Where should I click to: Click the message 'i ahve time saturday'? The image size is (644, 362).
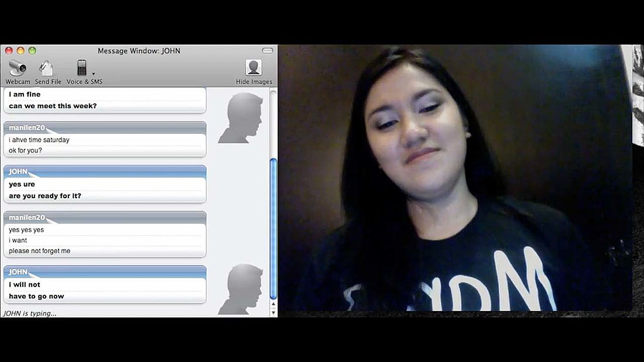click(39, 140)
